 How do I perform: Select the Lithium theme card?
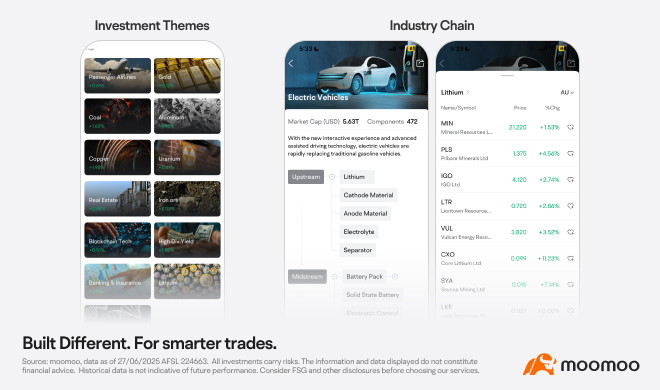click(187, 281)
